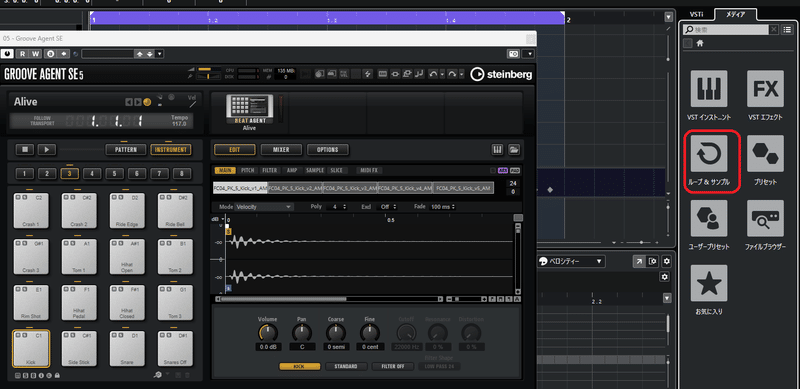The width and height of the screenshot is (800, 389).
Task: Open the Presets tile with hexagon icon
Action: click(x=765, y=154)
